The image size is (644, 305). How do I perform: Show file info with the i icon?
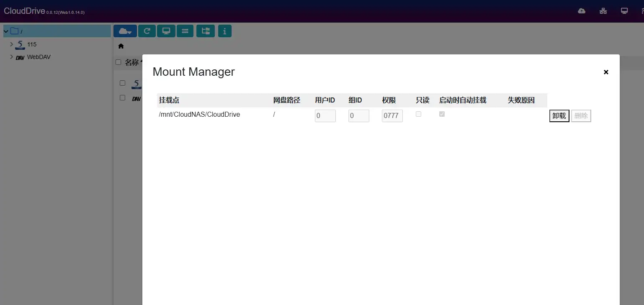[224, 31]
